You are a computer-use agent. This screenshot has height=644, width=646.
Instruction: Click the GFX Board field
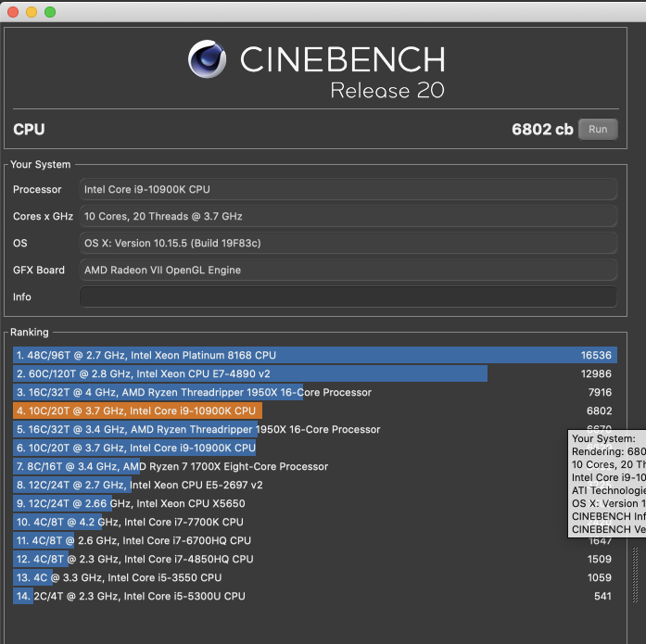pyautogui.click(x=348, y=271)
